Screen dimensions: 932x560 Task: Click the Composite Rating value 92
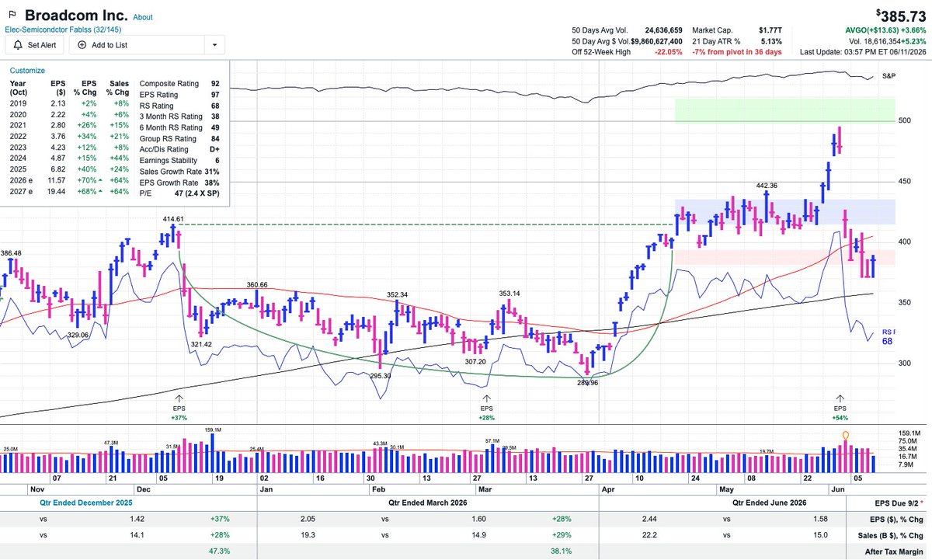(214, 83)
